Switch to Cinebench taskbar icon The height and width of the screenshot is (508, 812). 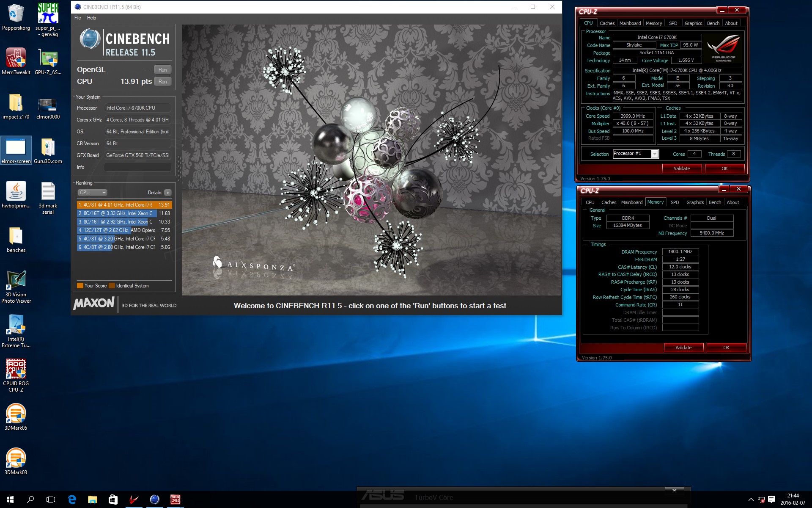(x=154, y=500)
